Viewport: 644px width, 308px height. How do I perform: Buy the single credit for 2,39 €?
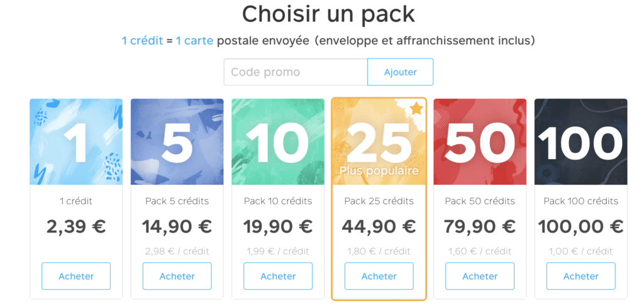click(x=76, y=276)
